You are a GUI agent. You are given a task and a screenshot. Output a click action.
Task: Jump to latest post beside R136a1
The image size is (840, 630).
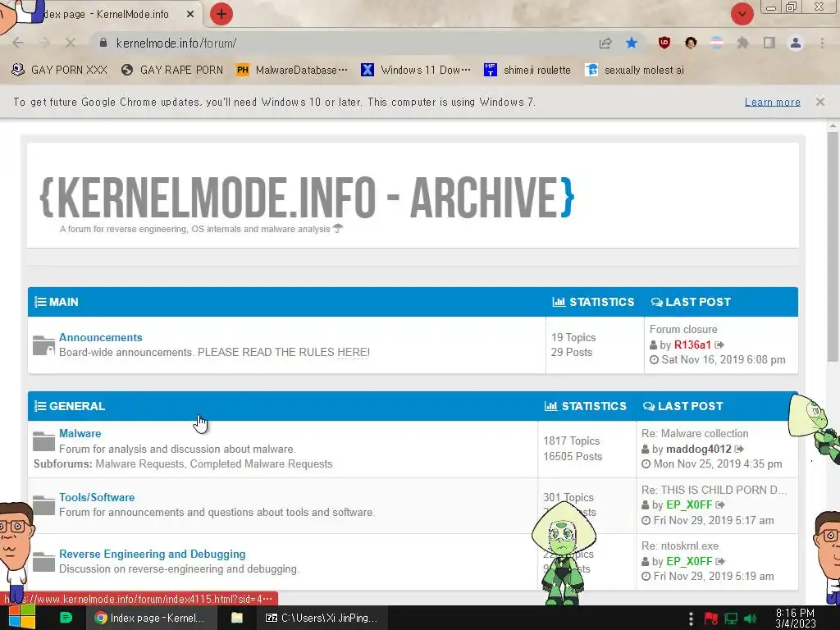719,345
